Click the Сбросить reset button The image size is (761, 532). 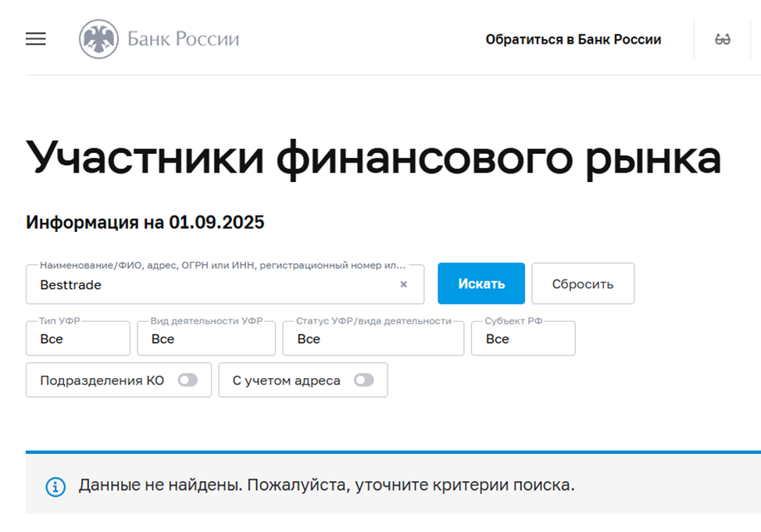583,284
